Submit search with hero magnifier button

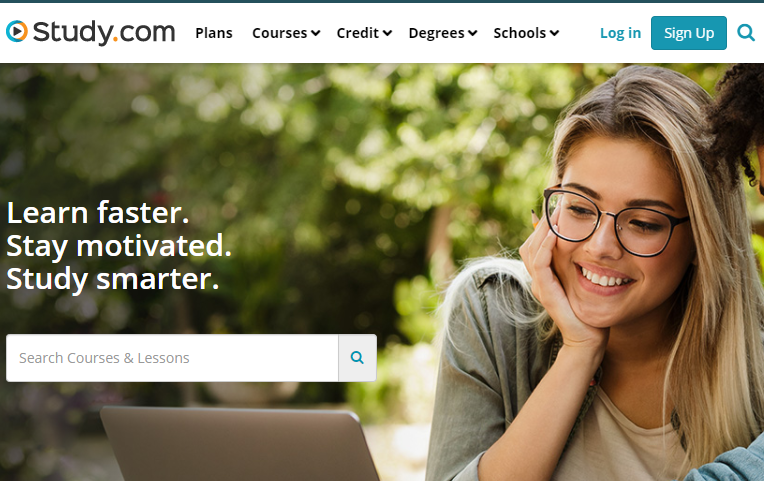click(357, 358)
